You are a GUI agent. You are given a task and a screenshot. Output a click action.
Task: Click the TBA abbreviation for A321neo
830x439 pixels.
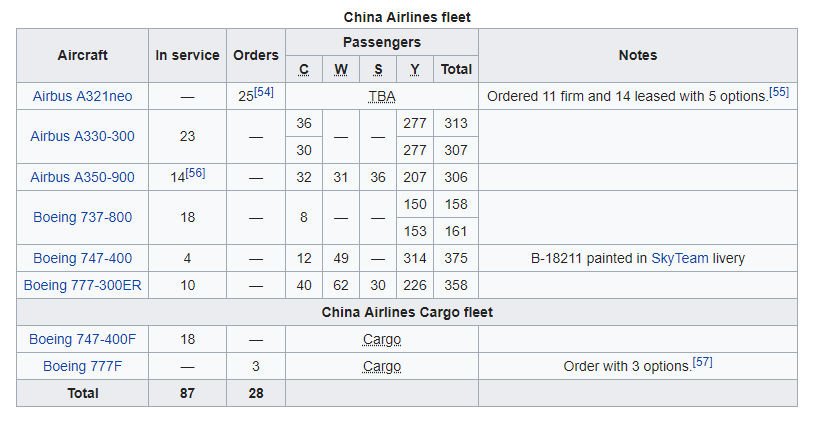382,97
